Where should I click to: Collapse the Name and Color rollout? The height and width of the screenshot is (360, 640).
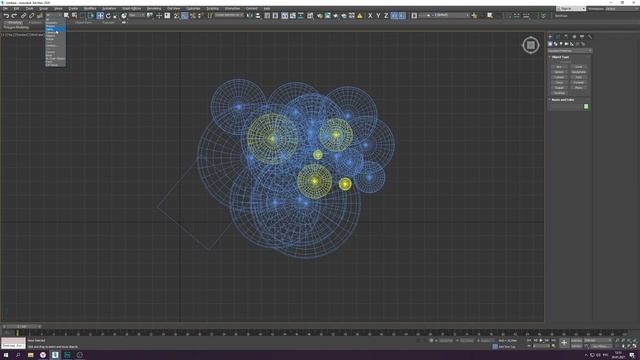click(562, 100)
